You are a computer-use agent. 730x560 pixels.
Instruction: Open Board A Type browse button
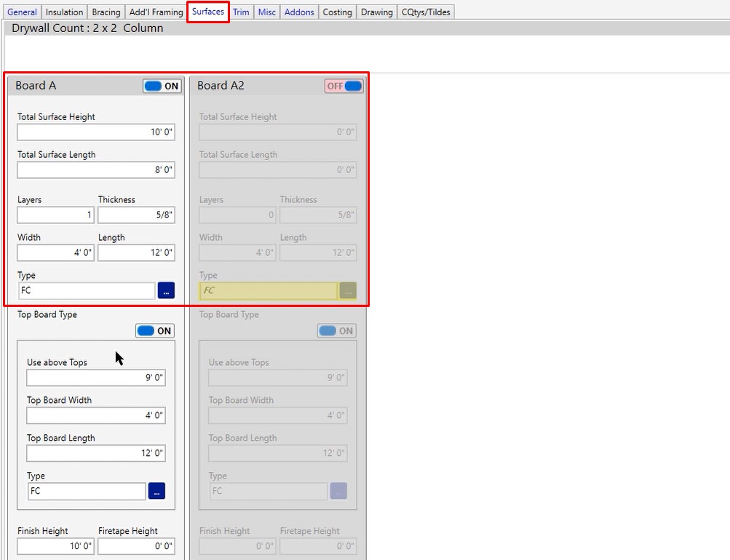pyautogui.click(x=166, y=290)
